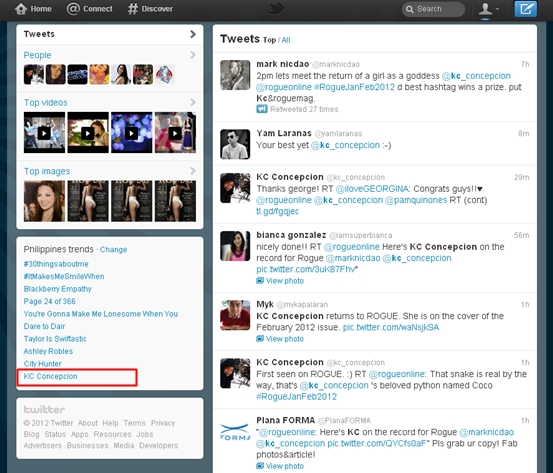
Task: Click Plana FORMA's logo avatar
Action: [235, 432]
